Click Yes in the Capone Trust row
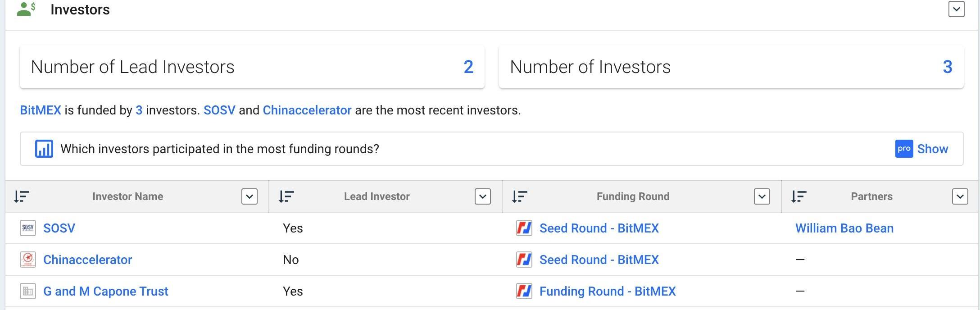The height and width of the screenshot is (310, 980). (293, 292)
